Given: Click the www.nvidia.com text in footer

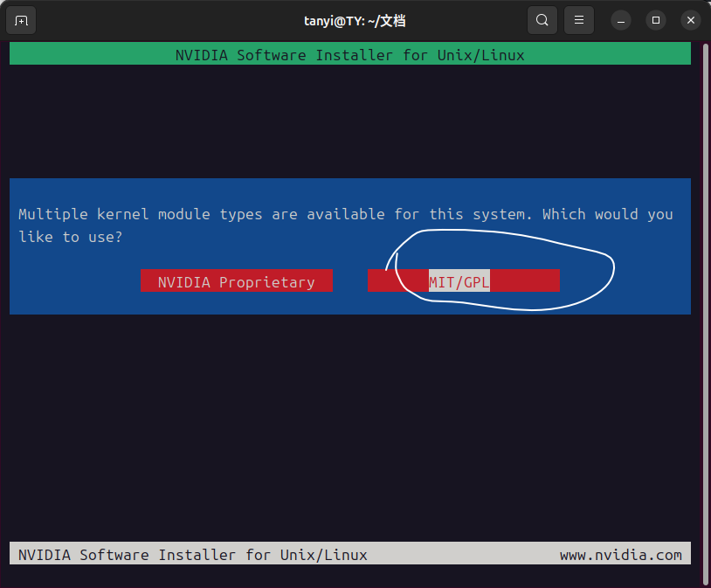Looking at the screenshot, I should click(621, 555).
